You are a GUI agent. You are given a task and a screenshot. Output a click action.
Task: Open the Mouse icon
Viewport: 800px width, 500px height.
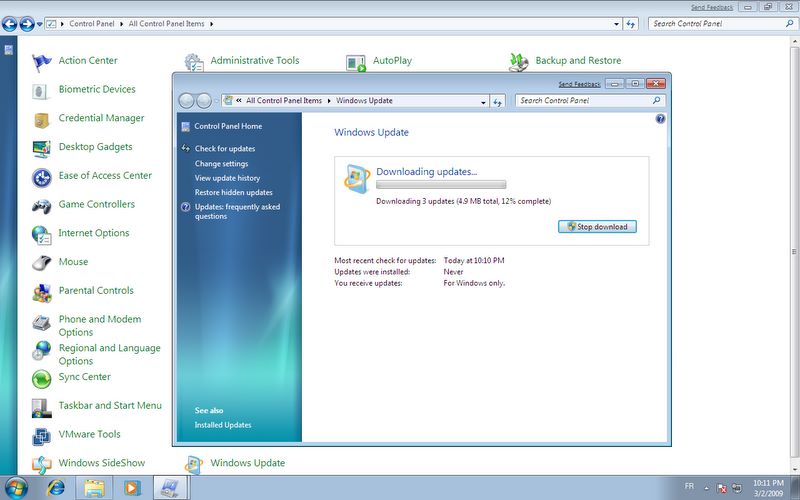41,263
